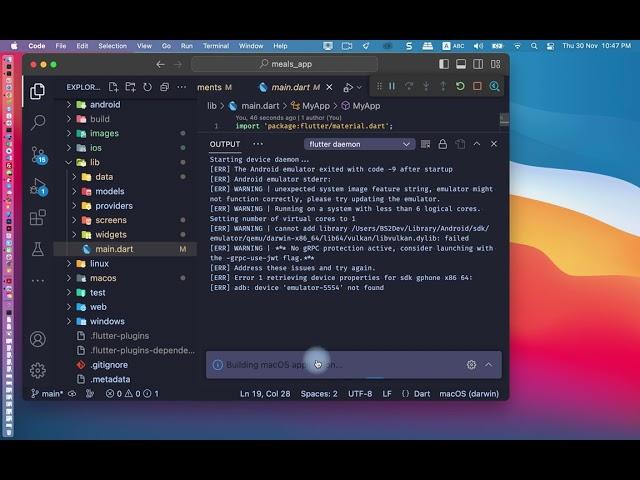Screen dimensions: 640x480
Task: Open Source Control view with 15 badge
Action: [x=38, y=154]
